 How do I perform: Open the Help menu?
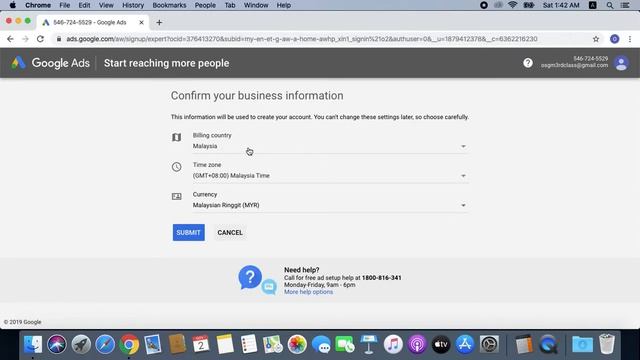[284, 5]
